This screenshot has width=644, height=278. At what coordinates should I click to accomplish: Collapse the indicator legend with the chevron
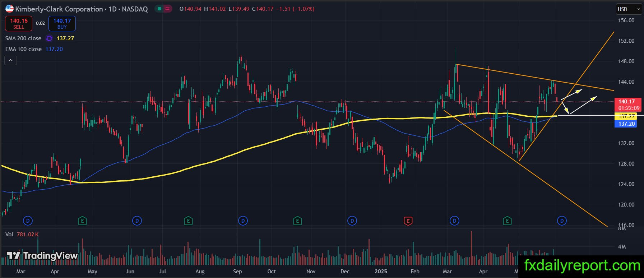click(10, 60)
